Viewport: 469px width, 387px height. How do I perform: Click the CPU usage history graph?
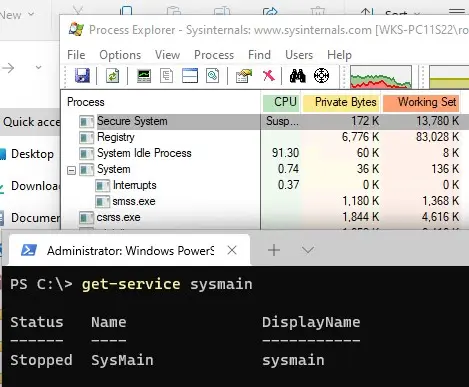(381, 77)
